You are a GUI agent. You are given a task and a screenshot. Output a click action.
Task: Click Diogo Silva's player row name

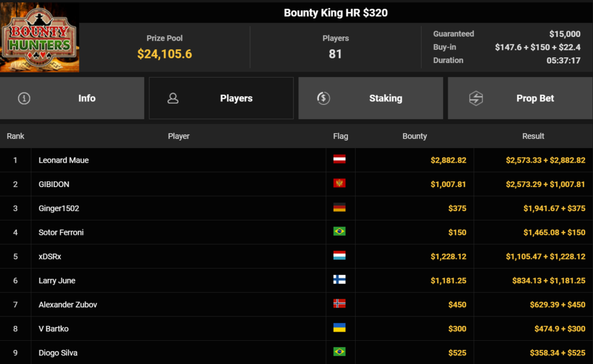pos(58,353)
